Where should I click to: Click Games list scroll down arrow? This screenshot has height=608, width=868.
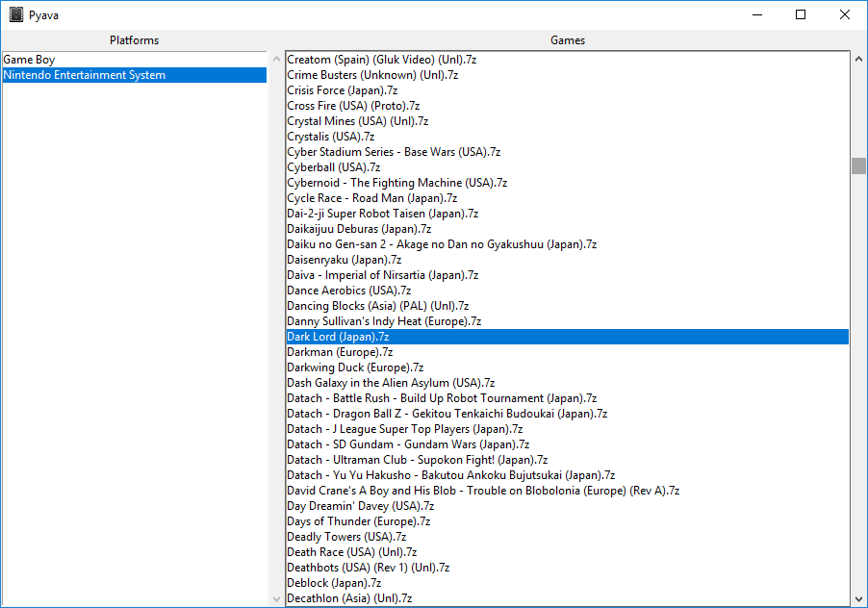tap(858, 599)
